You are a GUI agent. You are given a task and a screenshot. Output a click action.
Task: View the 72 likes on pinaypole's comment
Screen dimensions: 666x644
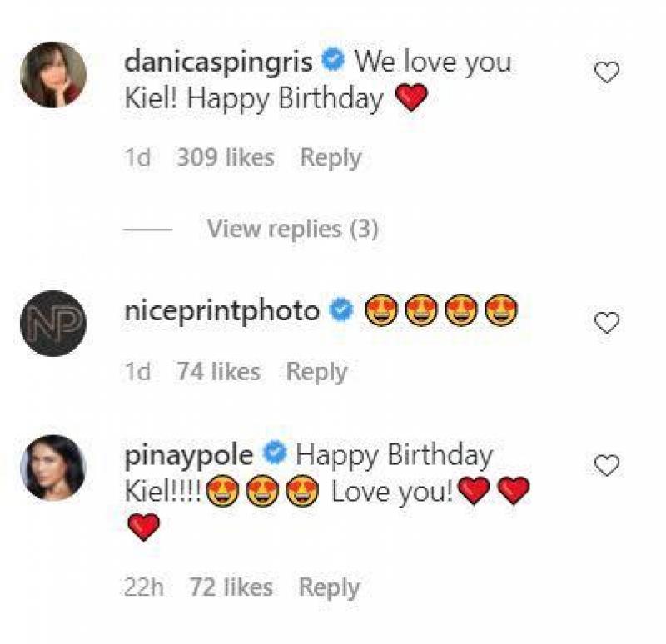[x=231, y=587]
